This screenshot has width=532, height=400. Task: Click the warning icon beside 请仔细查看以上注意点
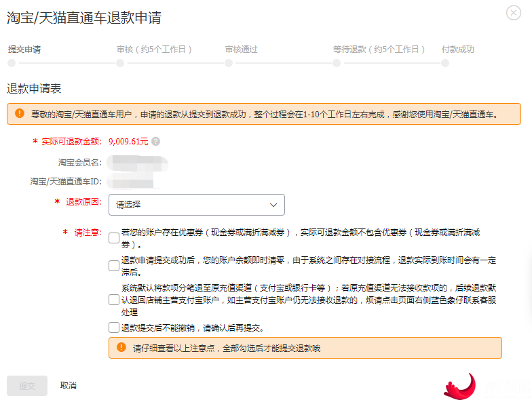coord(121,347)
